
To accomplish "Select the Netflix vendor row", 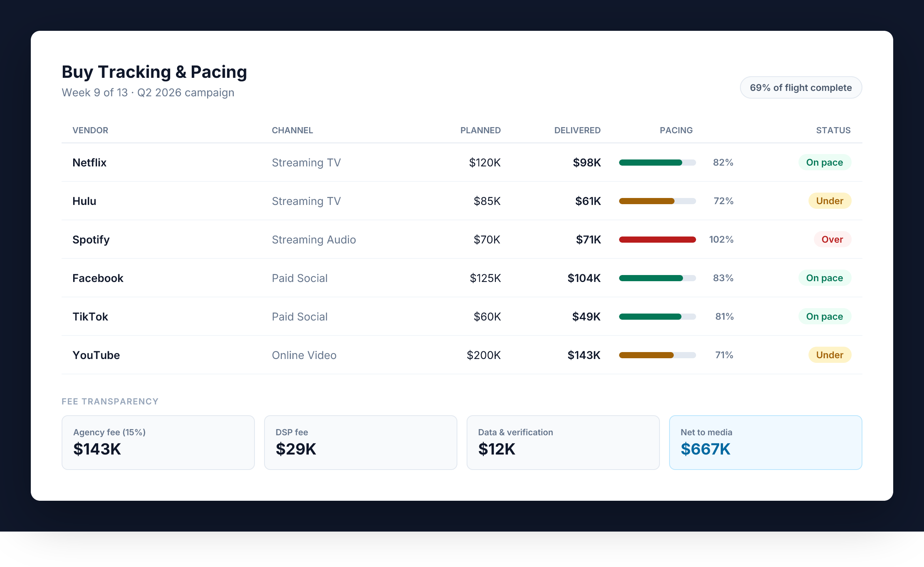I will (x=89, y=163).
